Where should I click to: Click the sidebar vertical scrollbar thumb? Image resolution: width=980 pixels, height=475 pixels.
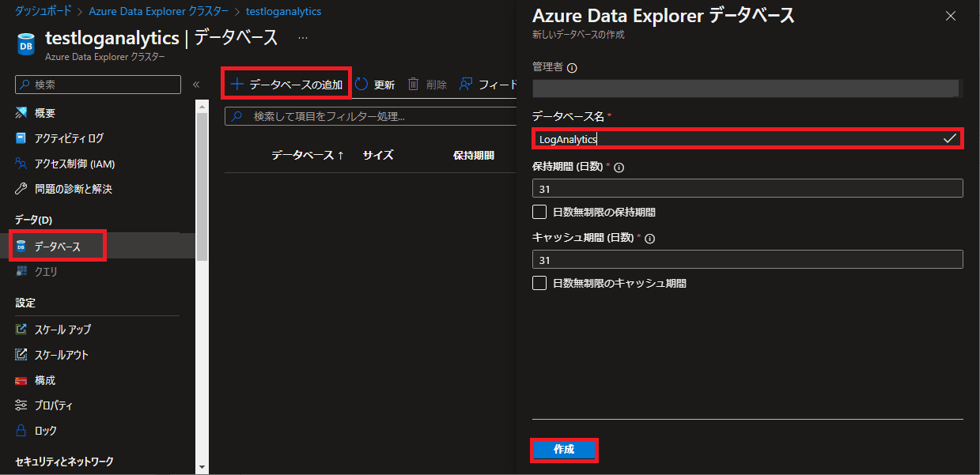[202, 187]
